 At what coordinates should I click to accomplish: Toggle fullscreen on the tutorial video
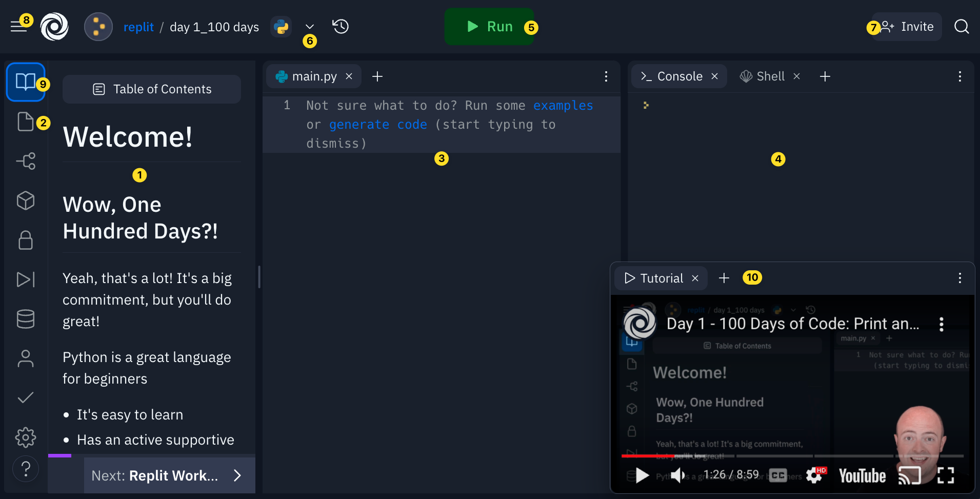946,475
